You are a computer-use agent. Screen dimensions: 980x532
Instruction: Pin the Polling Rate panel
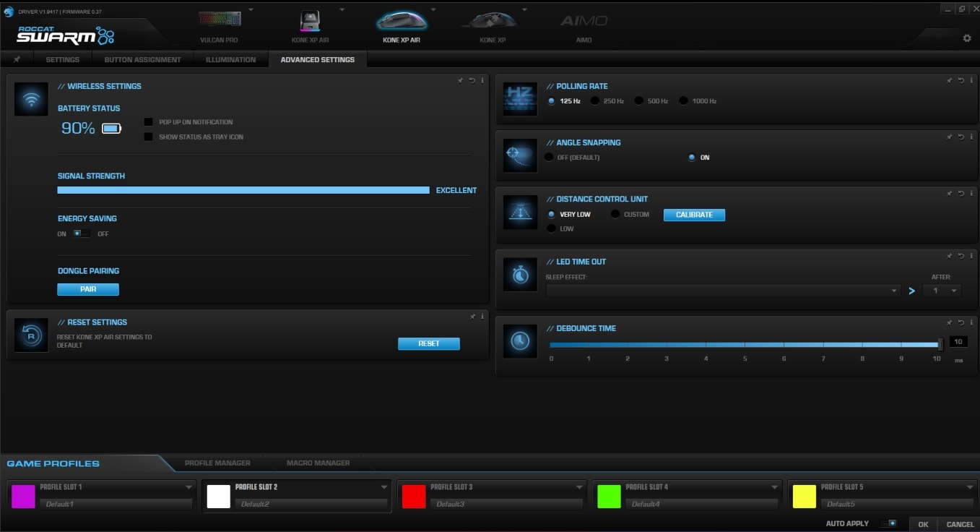950,80
